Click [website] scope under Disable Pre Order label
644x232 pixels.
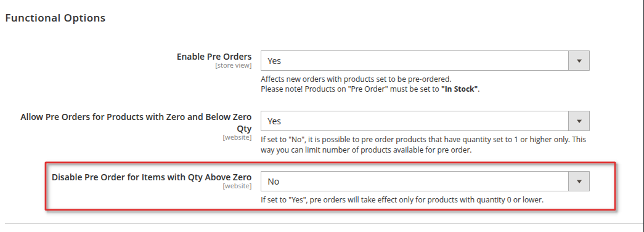pyautogui.click(x=237, y=186)
